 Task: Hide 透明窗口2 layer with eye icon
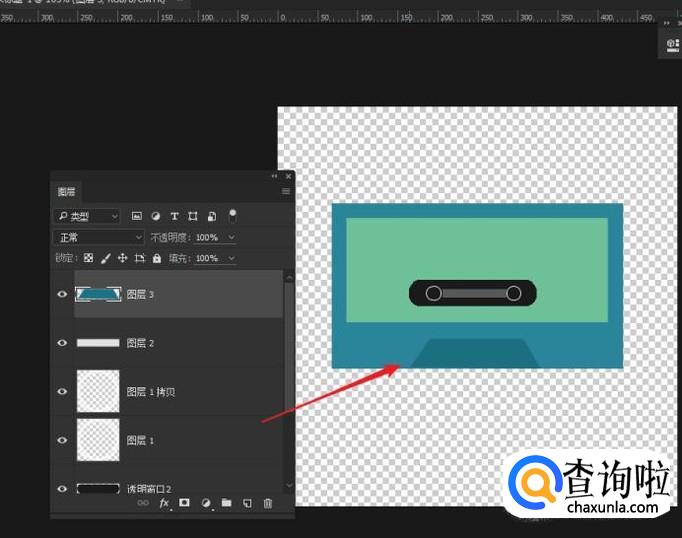[x=62, y=488]
